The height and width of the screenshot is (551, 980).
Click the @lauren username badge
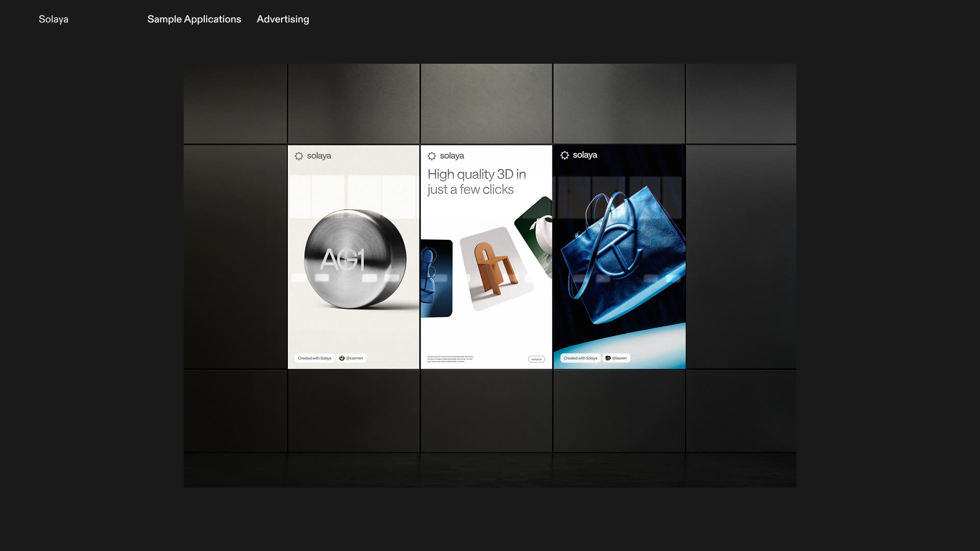619,358
